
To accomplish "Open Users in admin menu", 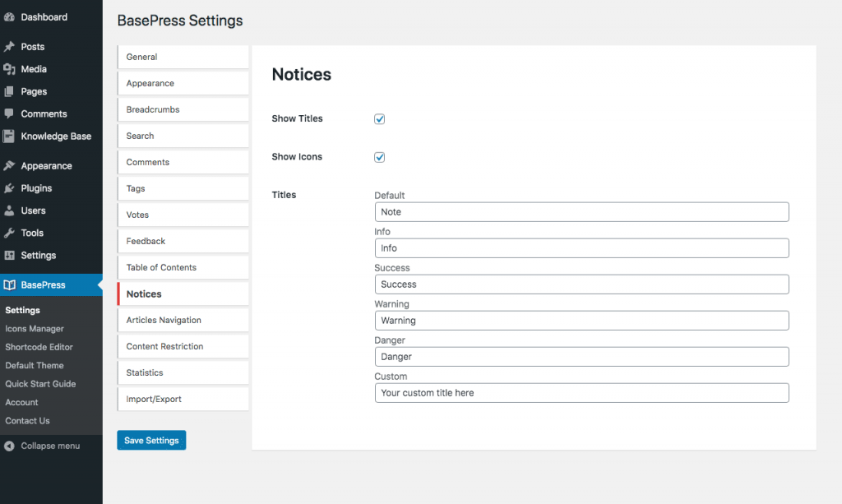I will pyautogui.click(x=33, y=211).
